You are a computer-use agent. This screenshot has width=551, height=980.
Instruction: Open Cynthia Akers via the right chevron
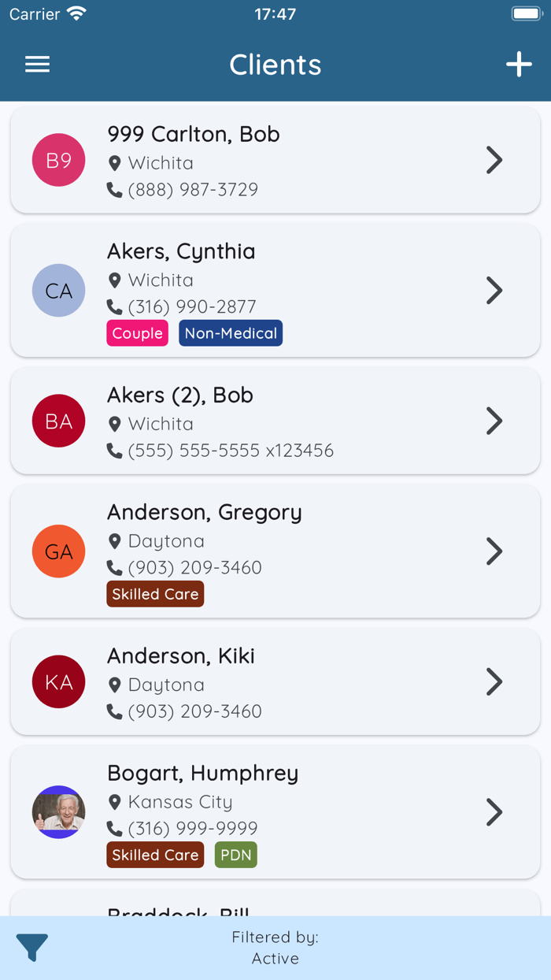coord(494,290)
